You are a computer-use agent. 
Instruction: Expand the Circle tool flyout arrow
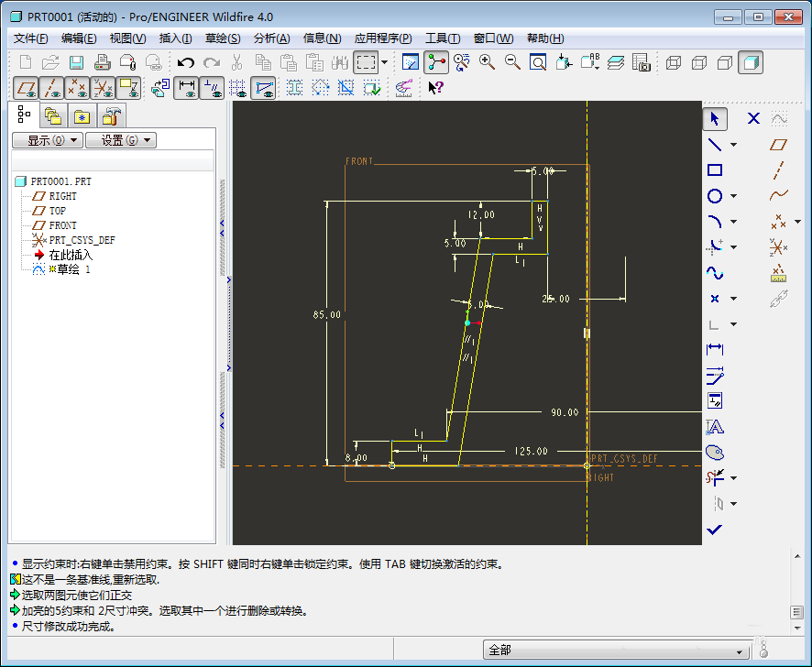tap(734, 196)
